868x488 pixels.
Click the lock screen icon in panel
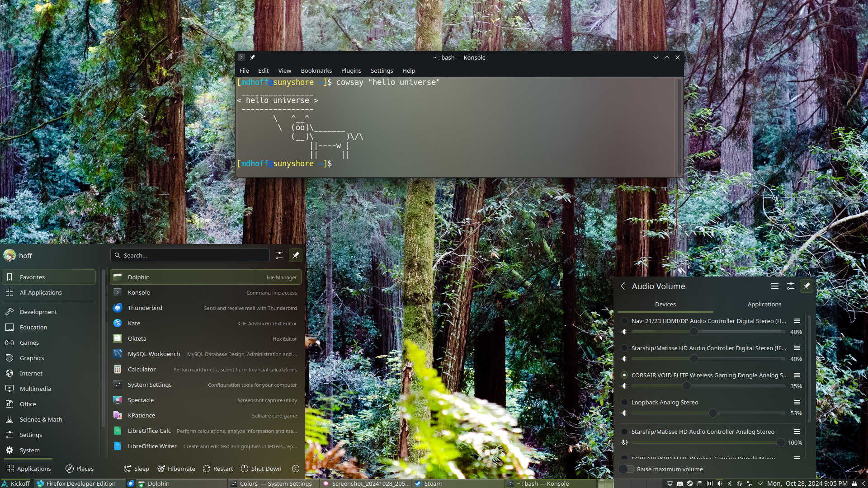[854, 483]
